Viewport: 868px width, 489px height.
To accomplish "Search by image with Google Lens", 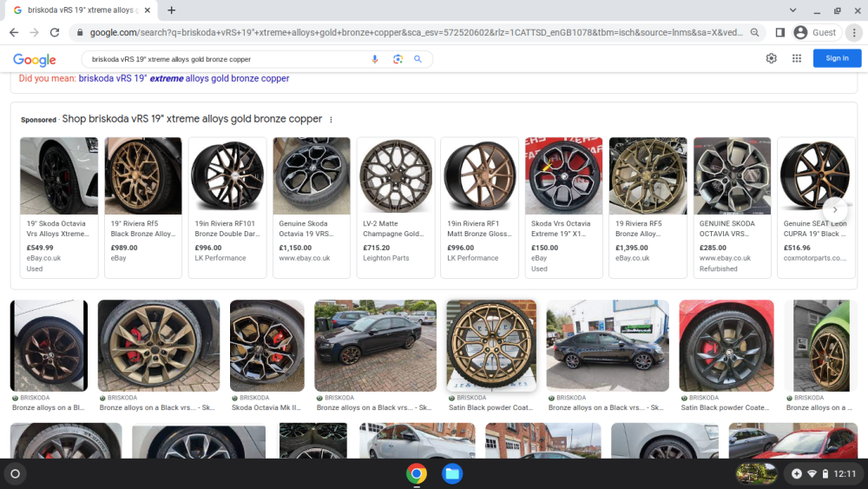I will [398, 59].
